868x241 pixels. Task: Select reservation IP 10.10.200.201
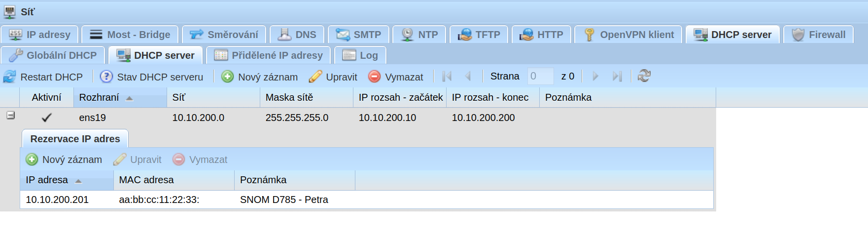tap(57, 200)
